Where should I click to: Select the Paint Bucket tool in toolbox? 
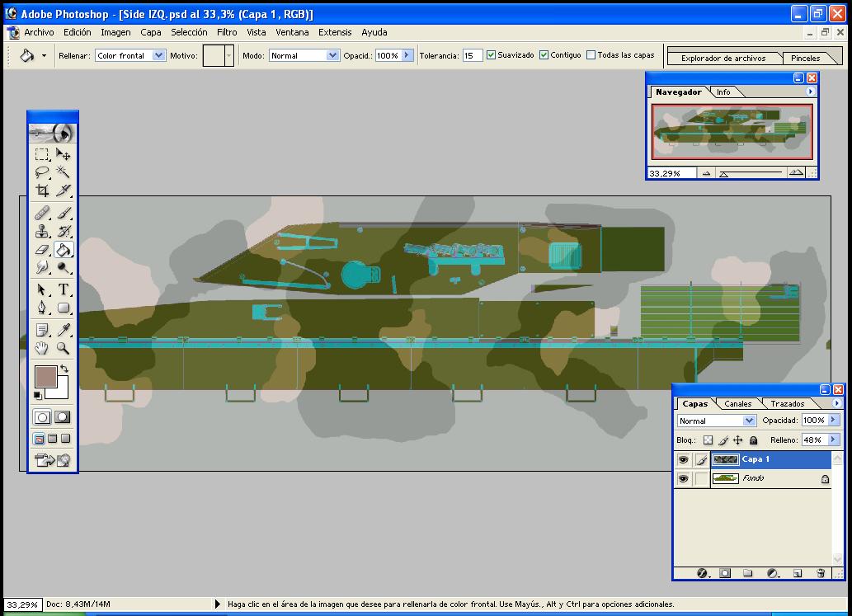click(x=63, y=249)
